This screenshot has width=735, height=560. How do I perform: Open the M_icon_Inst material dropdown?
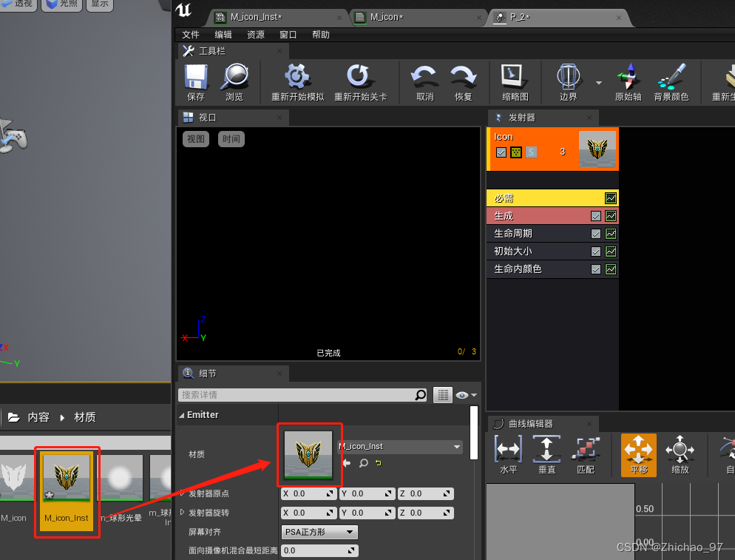click(x=400, y=447)
